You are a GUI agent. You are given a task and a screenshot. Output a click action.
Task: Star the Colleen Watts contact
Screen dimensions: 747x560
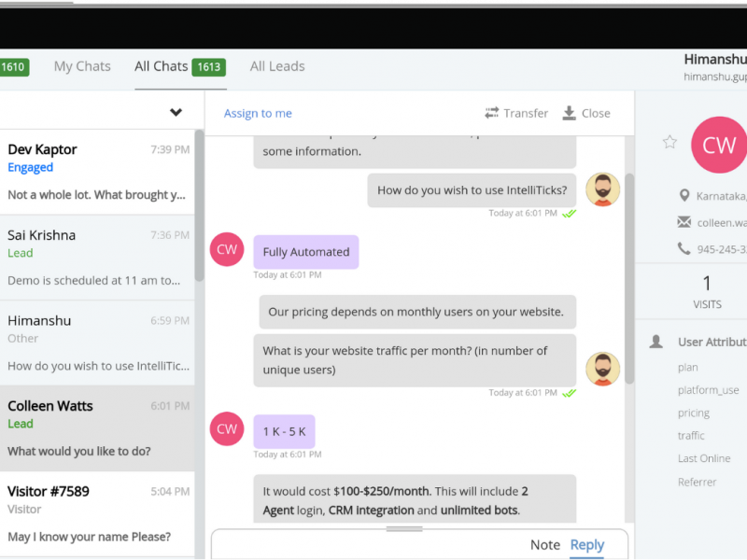pyautogui.click(x=669, y=142)
